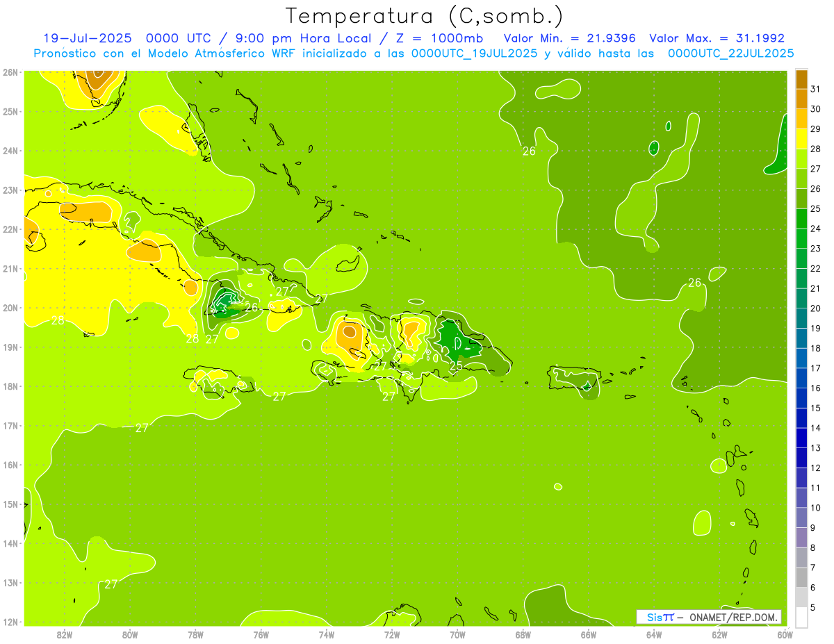The height and width of the screenshot is (644, 834).
Task: Click the longitude label "72W"
Action: tap(392, 634)
